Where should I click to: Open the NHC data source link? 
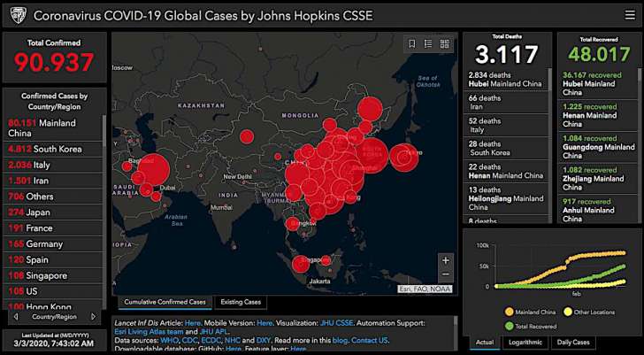(232, 341)
